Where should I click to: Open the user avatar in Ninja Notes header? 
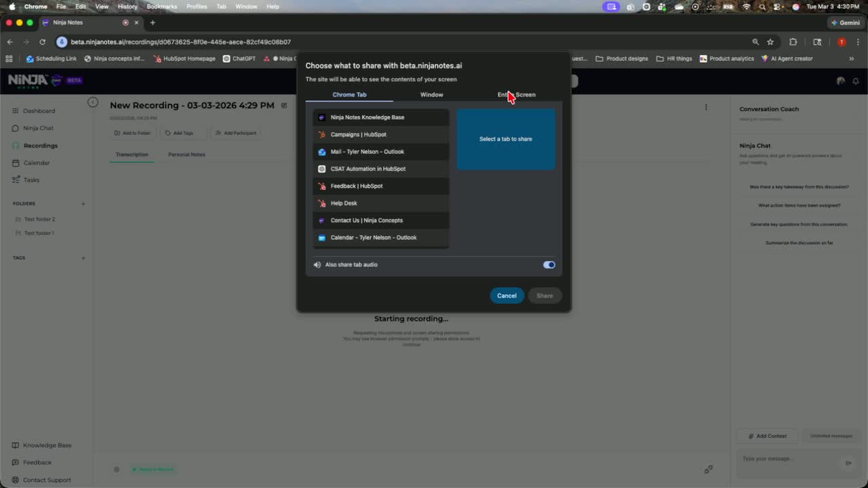841,81
